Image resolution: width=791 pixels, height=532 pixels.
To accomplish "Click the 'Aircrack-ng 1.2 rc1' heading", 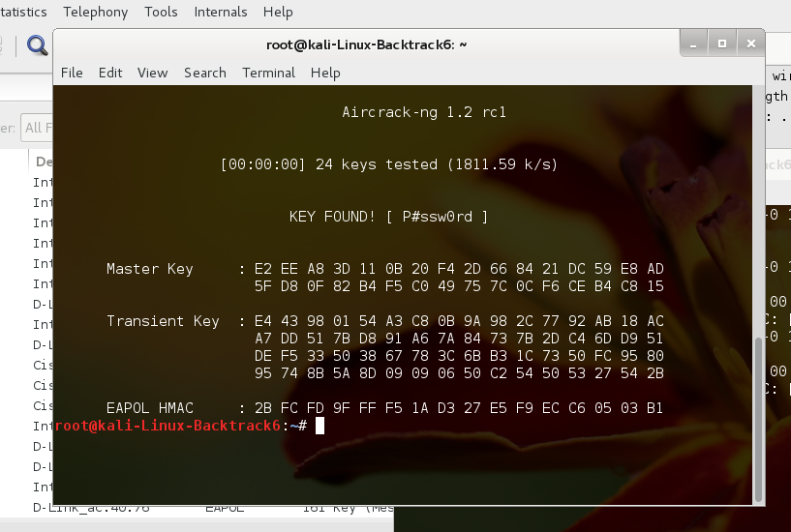I will 424,112.
